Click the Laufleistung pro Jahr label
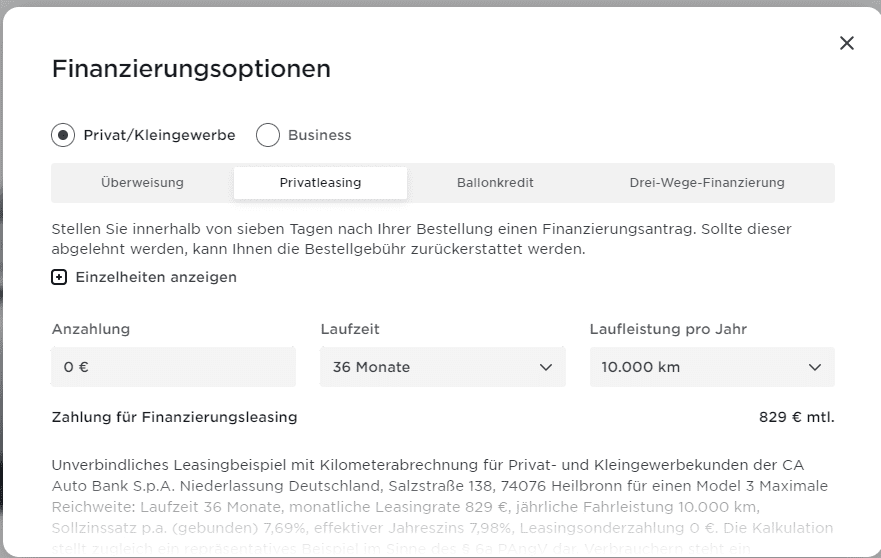The image size is (881, 558). point(668,329)
